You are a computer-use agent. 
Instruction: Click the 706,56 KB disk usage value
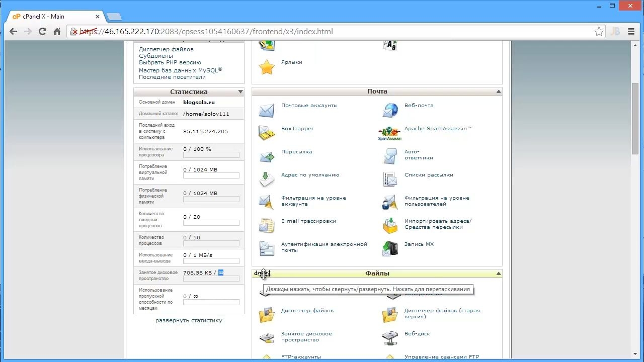pyautogui.click(x=198, y=273)
